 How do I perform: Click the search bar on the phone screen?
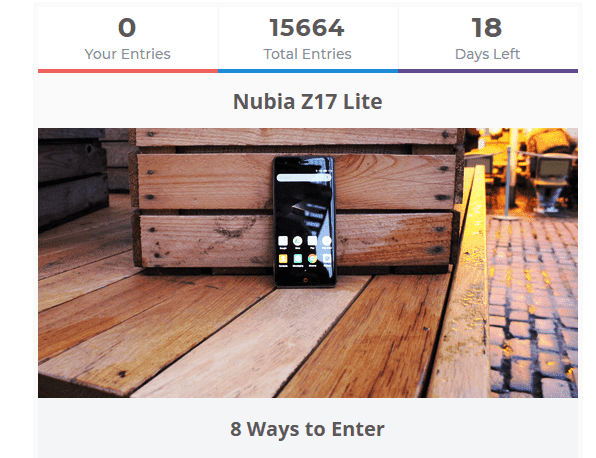pyautogui.click(x=304, y=178)
